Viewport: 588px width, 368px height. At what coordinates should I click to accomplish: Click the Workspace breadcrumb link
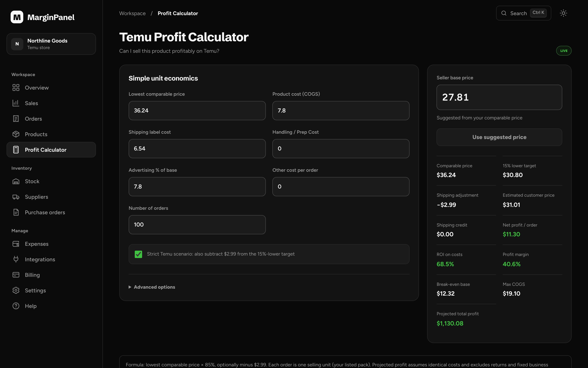coord(133,13)
